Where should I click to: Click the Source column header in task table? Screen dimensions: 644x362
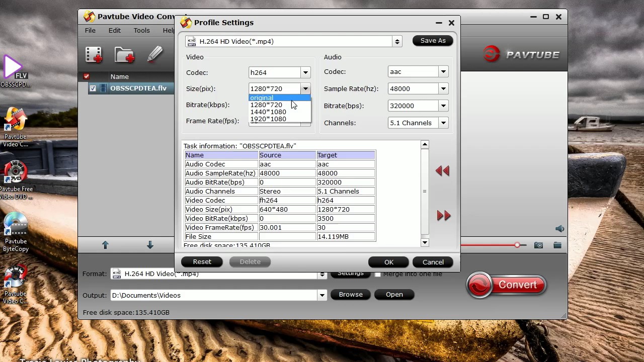click(287, 155)
